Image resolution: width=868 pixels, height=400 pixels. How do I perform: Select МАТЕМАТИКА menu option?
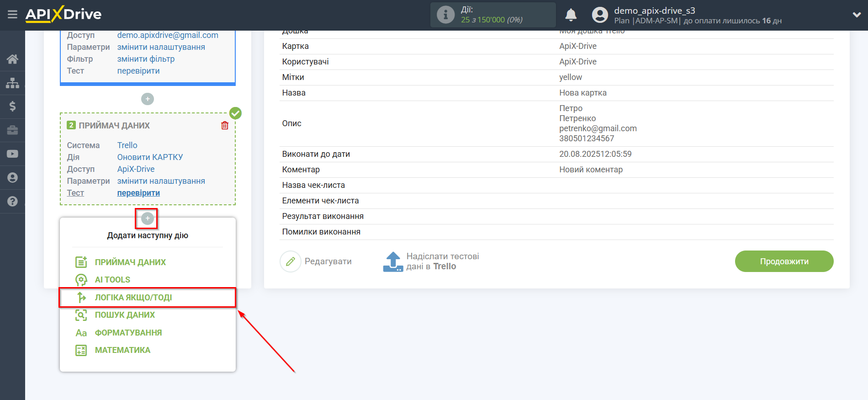point(122,350)
